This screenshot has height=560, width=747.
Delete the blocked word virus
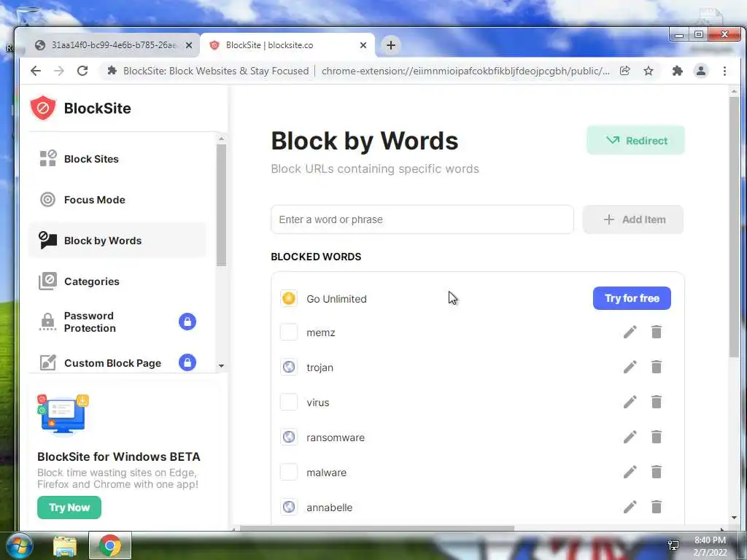657,402
